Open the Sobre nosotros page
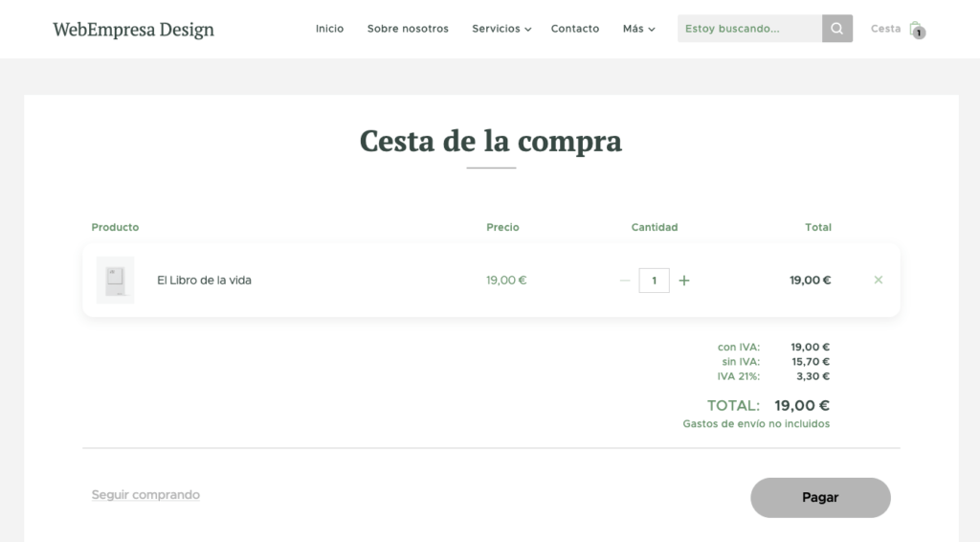 (408, 29)
